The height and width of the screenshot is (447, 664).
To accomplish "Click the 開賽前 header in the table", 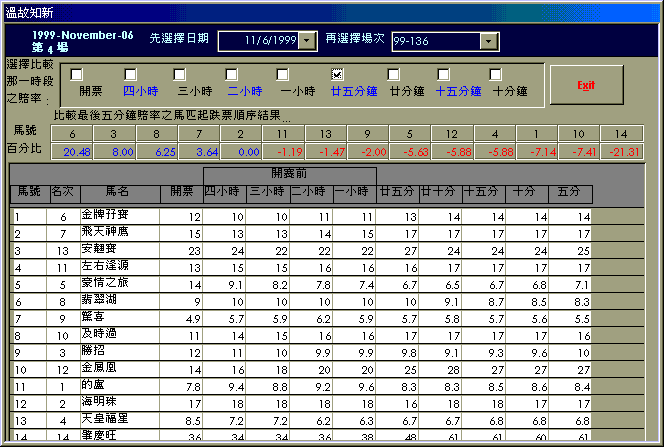I will point(288,174).
